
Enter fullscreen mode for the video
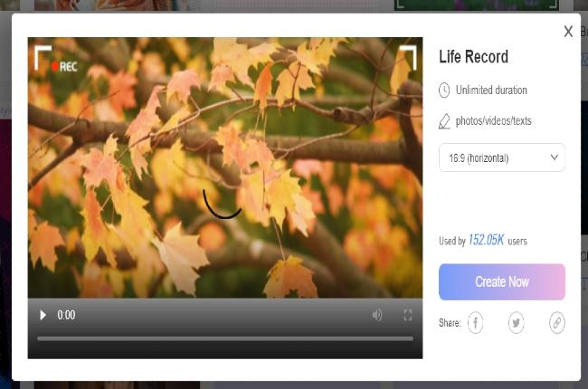tap(408, 315)
